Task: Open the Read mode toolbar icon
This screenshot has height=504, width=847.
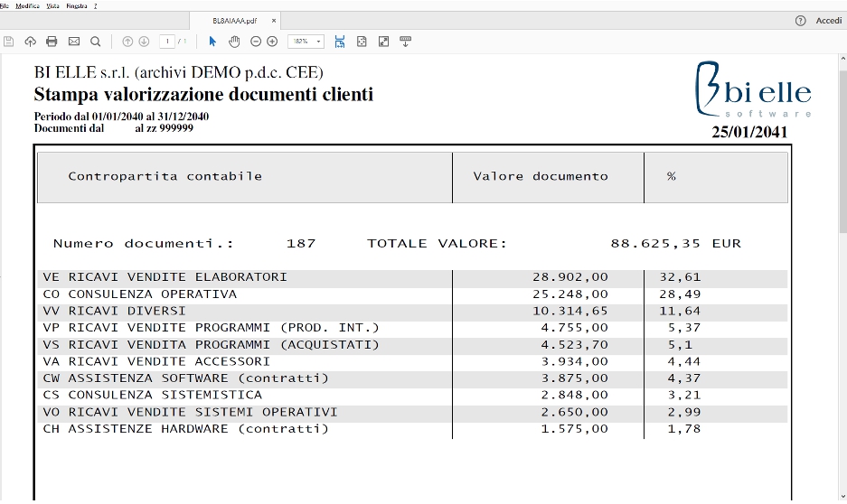Action: [x=406, y=42]
